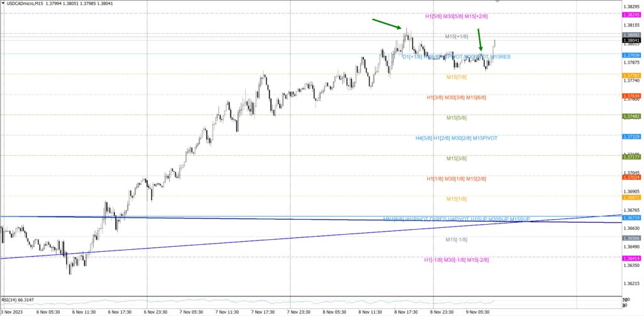Select the H4[5/8] H1[2/8] M30[2/8] M15PIVOT label
The image size is (644, 316).
(x=456, y=138)
